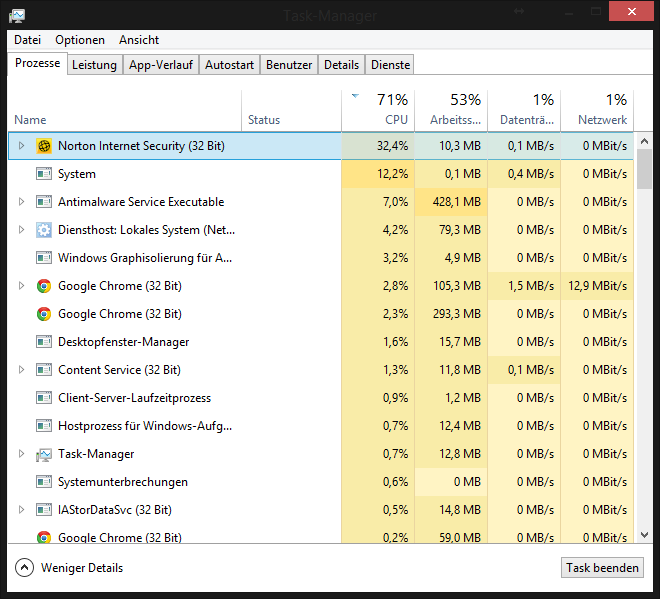
Task: Click the Norton Internet Security globe icon
Action: point(44,146)
